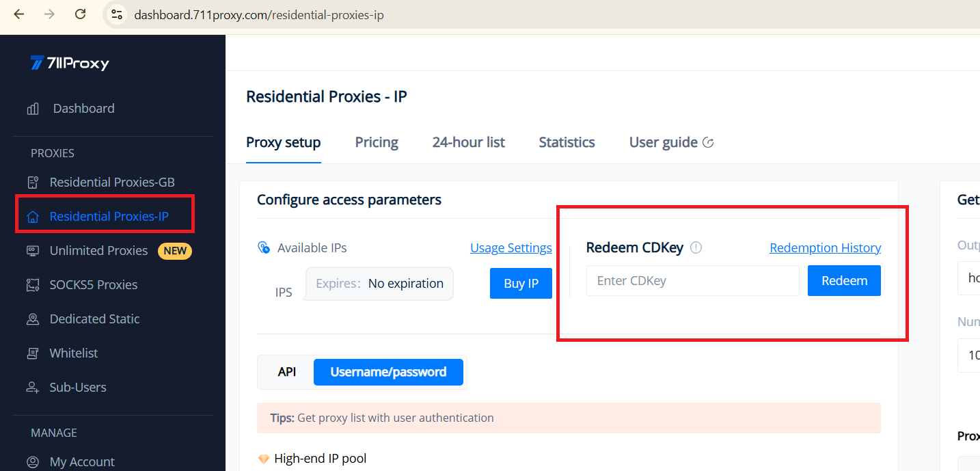Click Residential Proxies-GB sidebar icon

point(32,183)
